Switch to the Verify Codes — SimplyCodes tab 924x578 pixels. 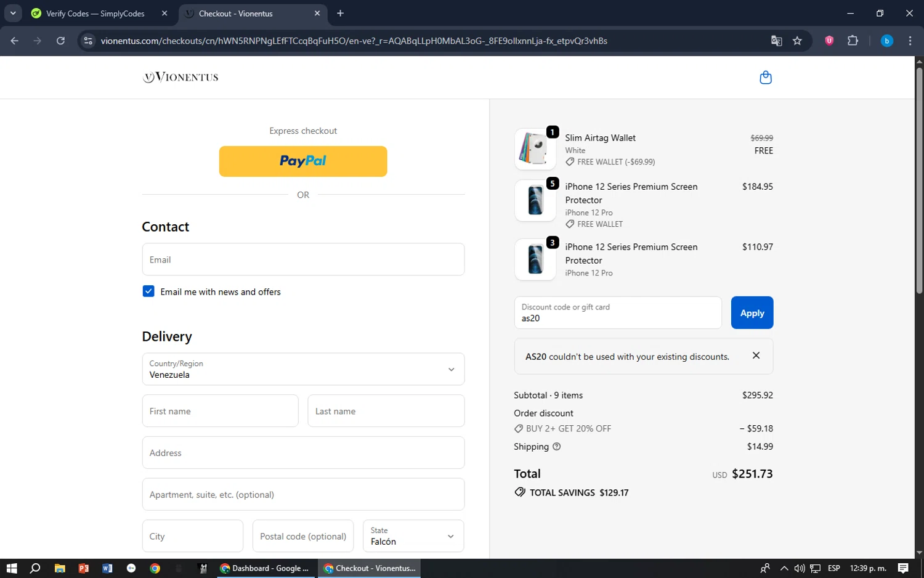coord(95,13)
